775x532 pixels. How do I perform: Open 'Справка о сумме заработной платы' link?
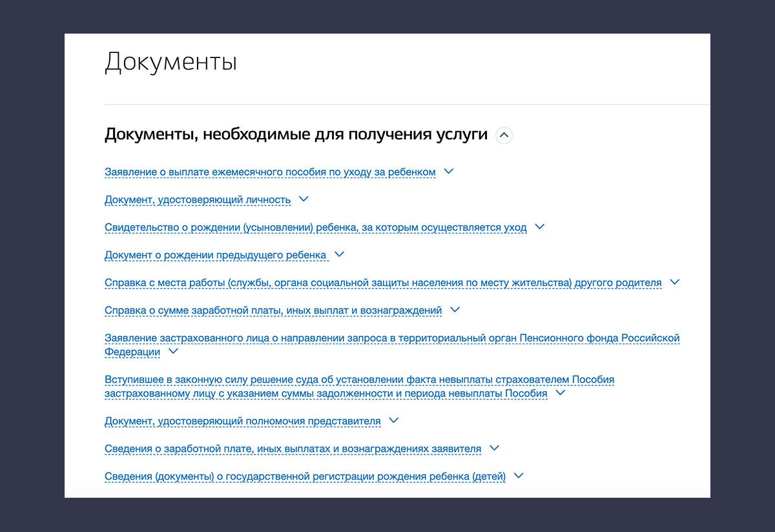click(x=273, y=310)
